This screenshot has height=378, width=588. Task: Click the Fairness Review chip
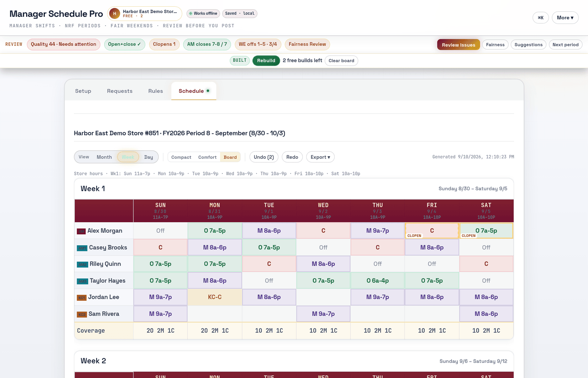tap(307, 44)
